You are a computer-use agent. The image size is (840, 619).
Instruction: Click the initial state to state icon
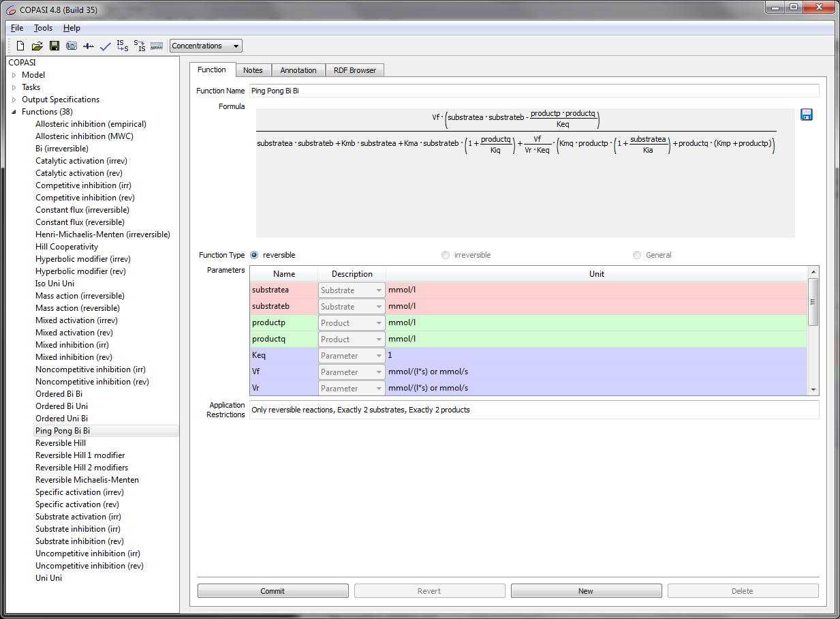[123, 46]
